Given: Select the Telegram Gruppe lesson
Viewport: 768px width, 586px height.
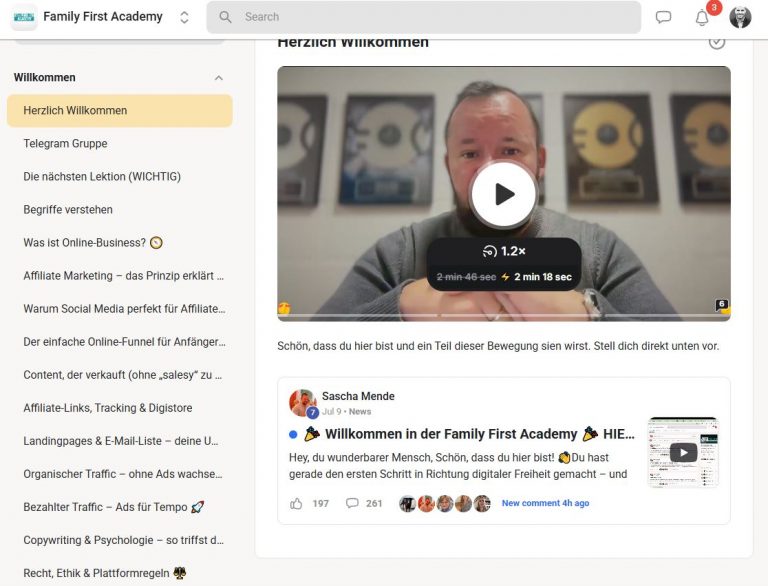Looking at the screenshot, I should coord(65,144).
